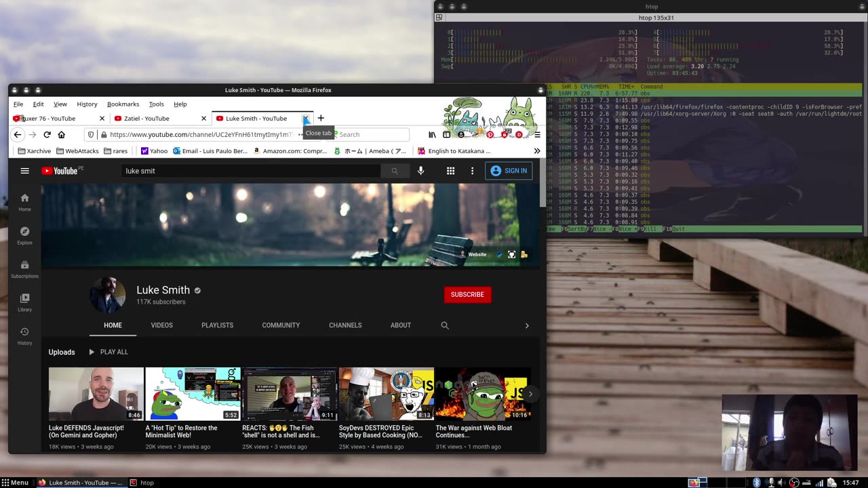Click the network signal tray icon
Viewport: 868px width, 488px height.
coord(819,483)
